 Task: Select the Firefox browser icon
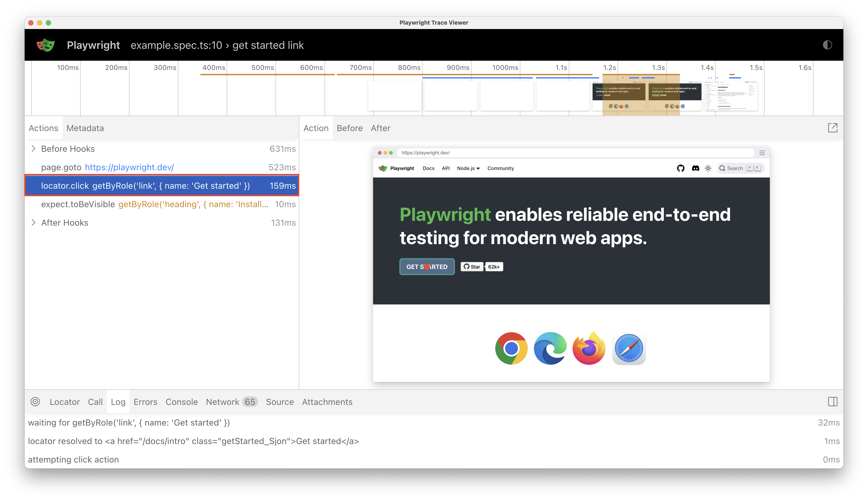(589, 348)
